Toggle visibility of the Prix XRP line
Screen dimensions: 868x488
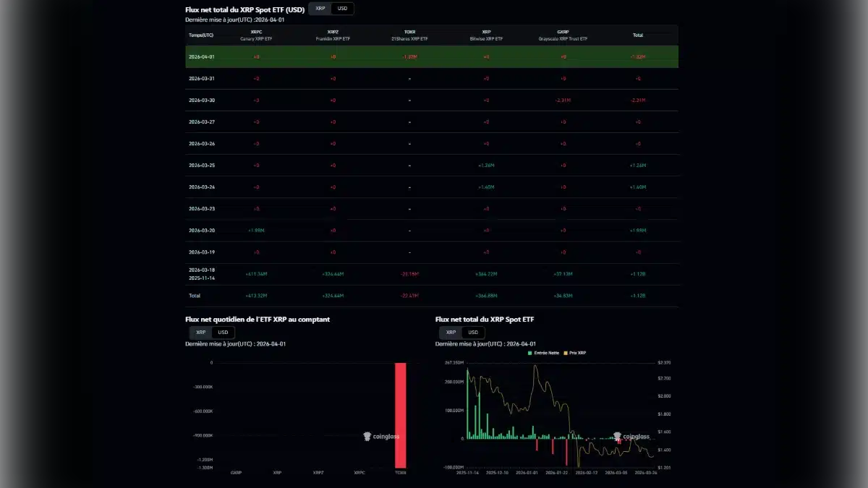click(x=576, y=353)
